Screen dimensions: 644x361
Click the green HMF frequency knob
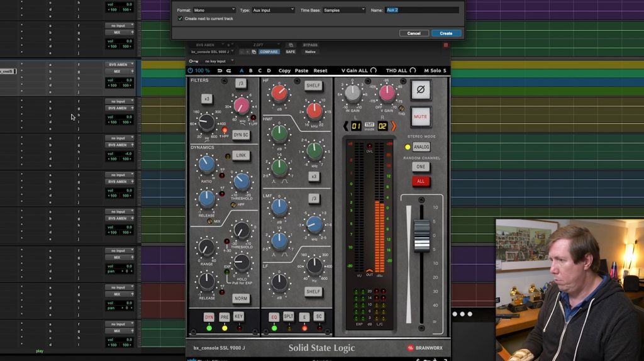click(314, 151)
